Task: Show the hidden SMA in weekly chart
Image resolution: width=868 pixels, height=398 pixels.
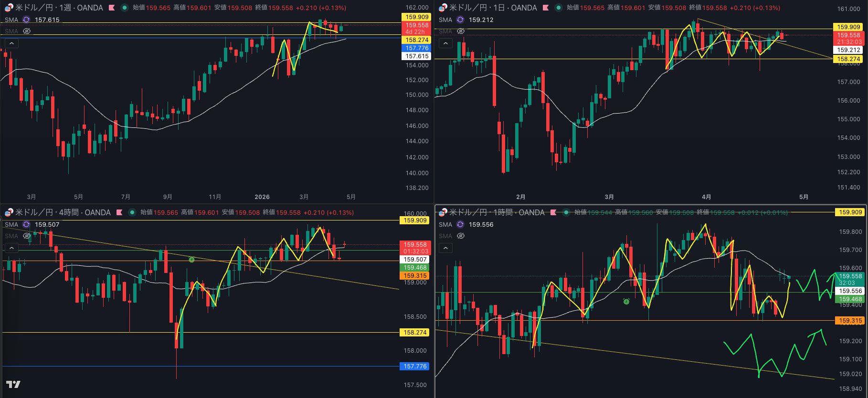Action: click(27, 31)
